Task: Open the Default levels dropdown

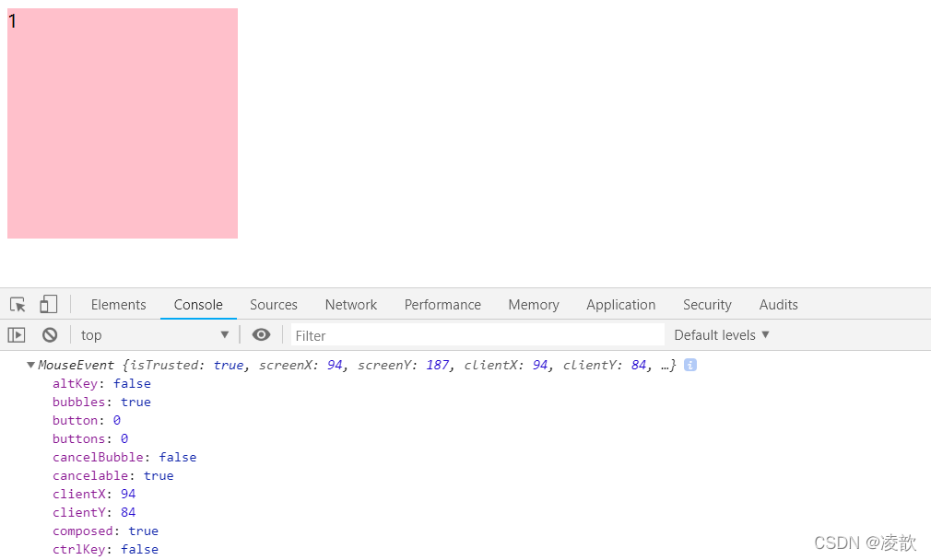Action: tap(722, 335)
